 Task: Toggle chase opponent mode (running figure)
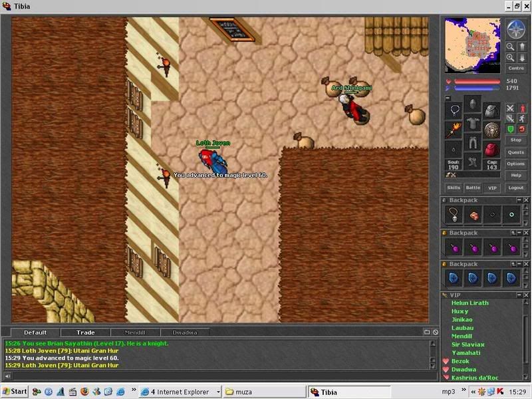coord(522,119)
